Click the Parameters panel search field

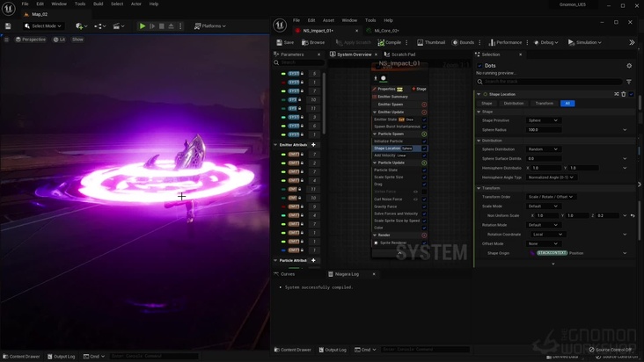click(x=298, y=62)
